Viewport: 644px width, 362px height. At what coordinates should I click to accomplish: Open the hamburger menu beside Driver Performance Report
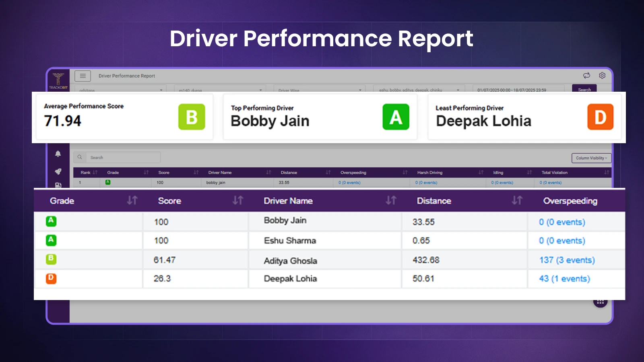point(83,76)
